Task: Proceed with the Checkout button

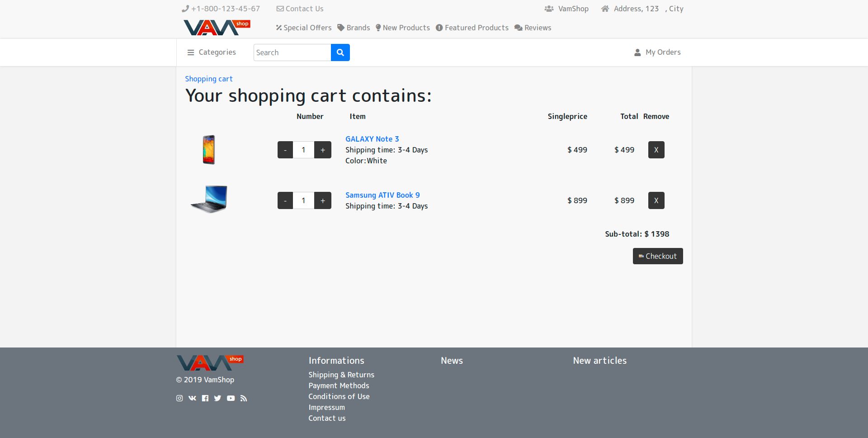Action: click(x=658, y=256)
